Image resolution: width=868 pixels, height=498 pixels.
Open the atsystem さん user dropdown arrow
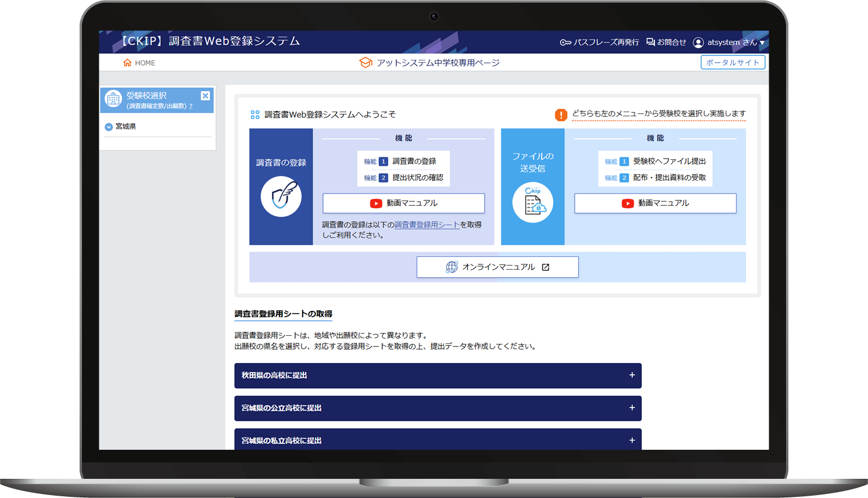coord(762,42)
